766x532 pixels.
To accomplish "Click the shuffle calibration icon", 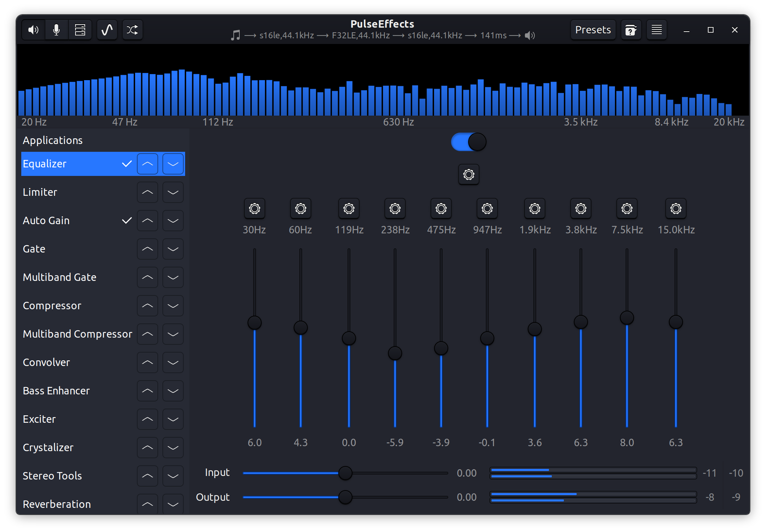I will coord(133,30).
